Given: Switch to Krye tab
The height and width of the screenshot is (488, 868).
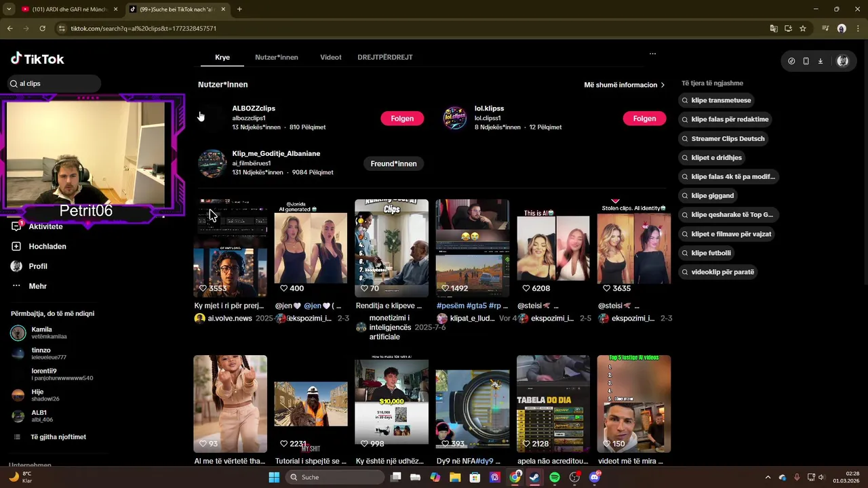Looking at the screenshot, I should click(x=222, y=57).
